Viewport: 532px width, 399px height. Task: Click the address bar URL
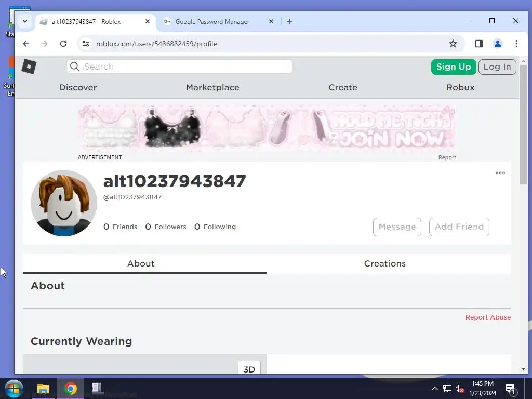click(156, 44)
